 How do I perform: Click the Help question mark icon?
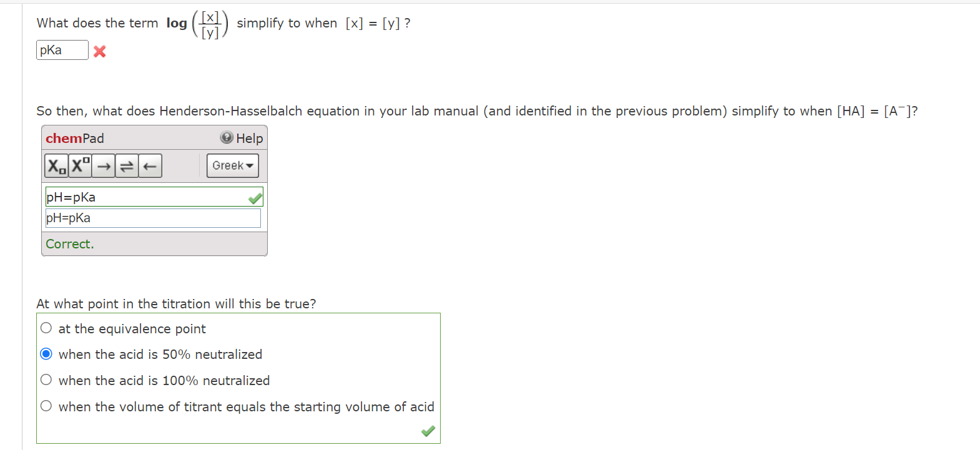(x=225, y=138)
